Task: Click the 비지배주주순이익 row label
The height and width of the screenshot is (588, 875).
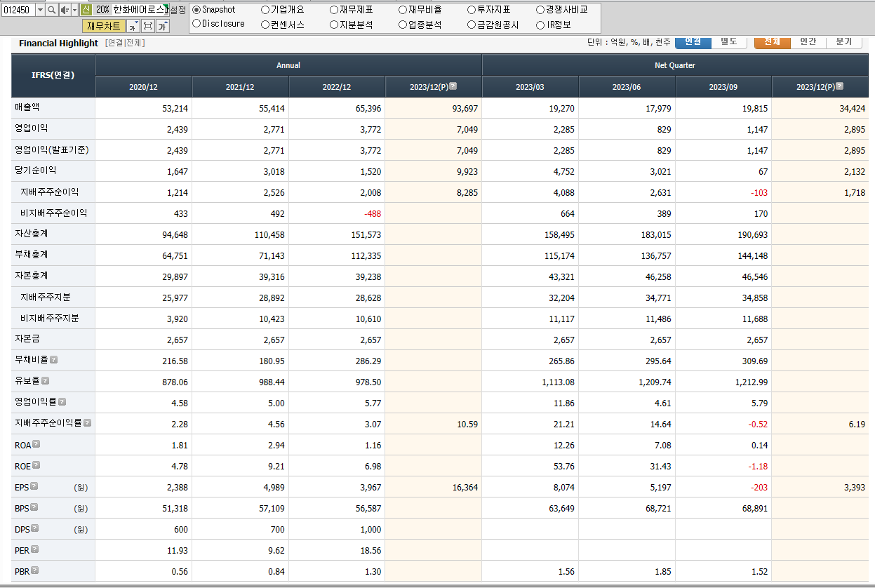Action: (53, 213)
